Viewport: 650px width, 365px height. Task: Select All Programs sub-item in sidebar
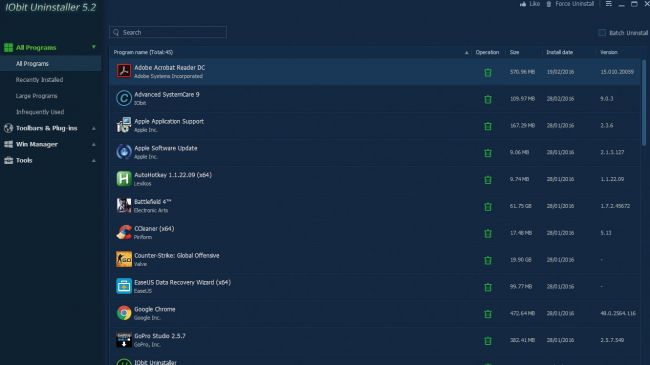click(x=51, y=63)
